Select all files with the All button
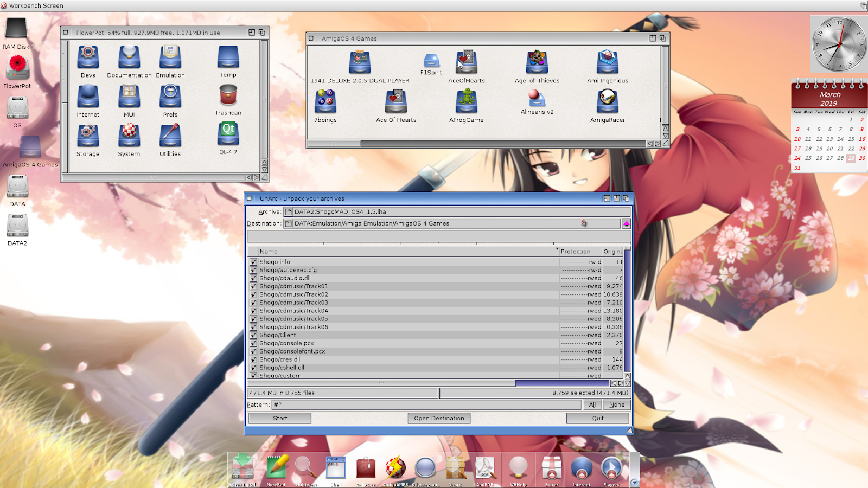The width and height of the screenshot is (868, 488). coord(592,404)
